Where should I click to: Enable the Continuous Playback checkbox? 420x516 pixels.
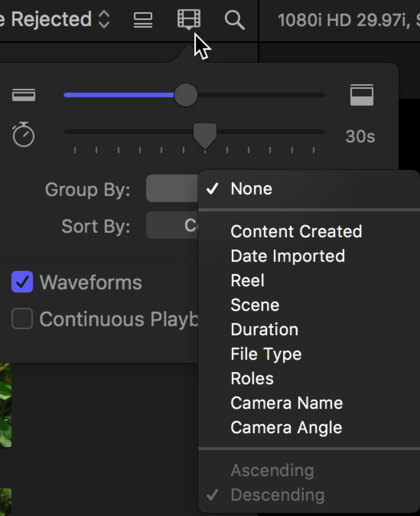[x=22, y=318]
